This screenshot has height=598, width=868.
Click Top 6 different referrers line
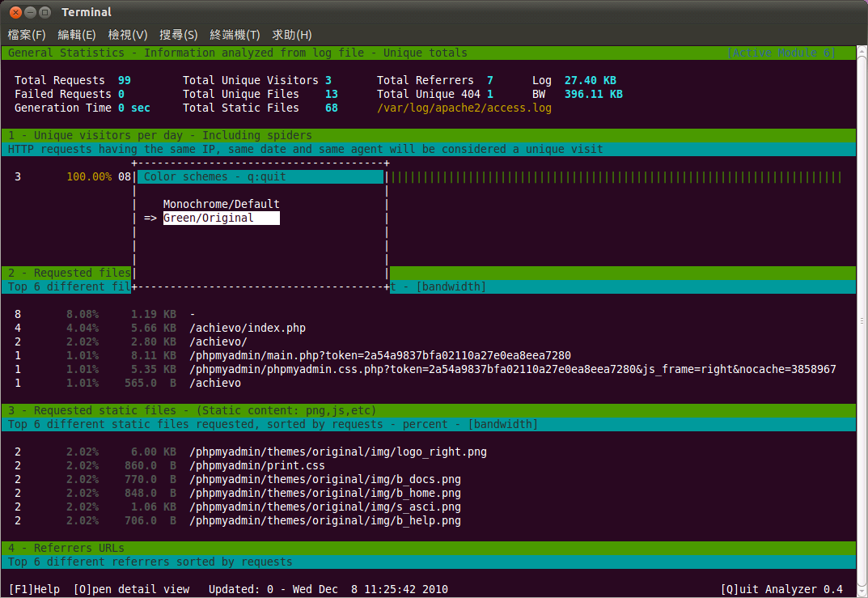pos(429,562)
